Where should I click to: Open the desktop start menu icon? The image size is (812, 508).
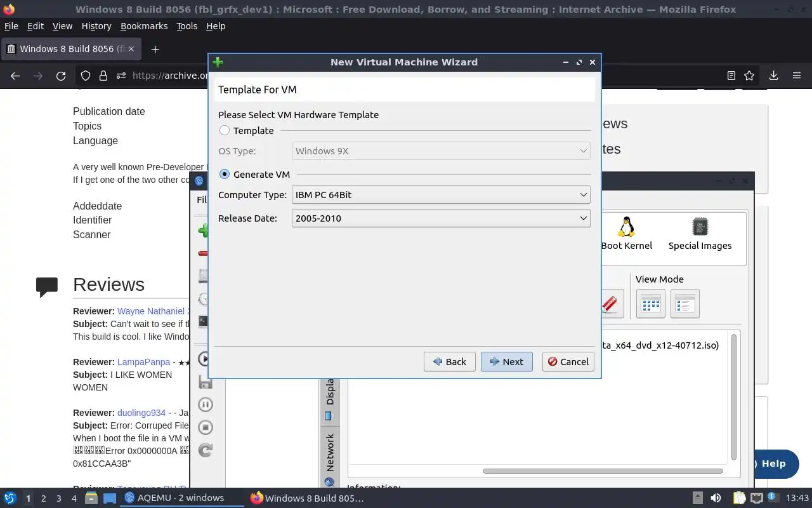pyautogui.click(x=10, y=498)
